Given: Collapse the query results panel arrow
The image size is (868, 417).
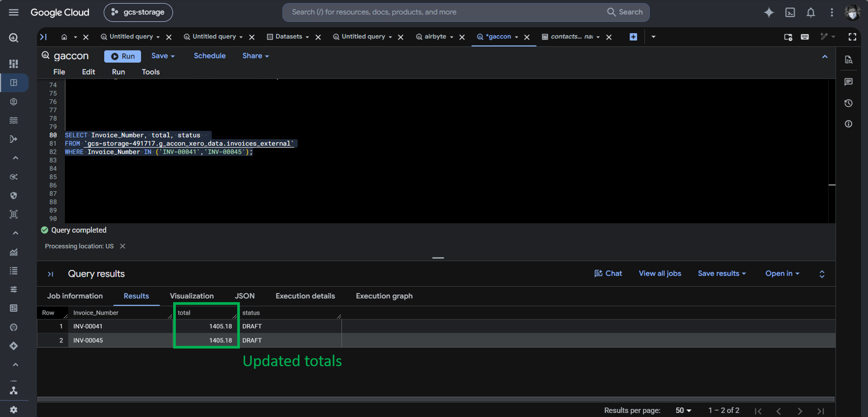Looking at the screenshot, I should (x=50, y=274).
